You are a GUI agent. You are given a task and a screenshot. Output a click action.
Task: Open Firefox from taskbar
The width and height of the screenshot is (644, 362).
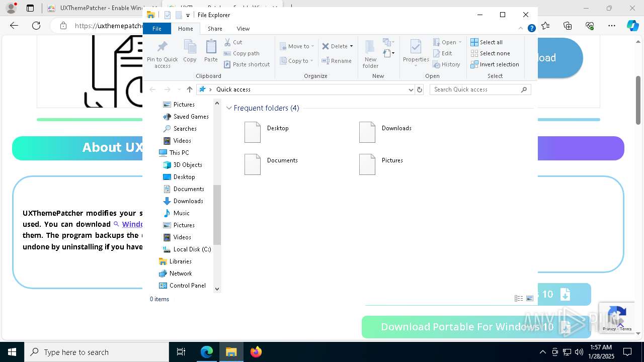coord(256,352)
